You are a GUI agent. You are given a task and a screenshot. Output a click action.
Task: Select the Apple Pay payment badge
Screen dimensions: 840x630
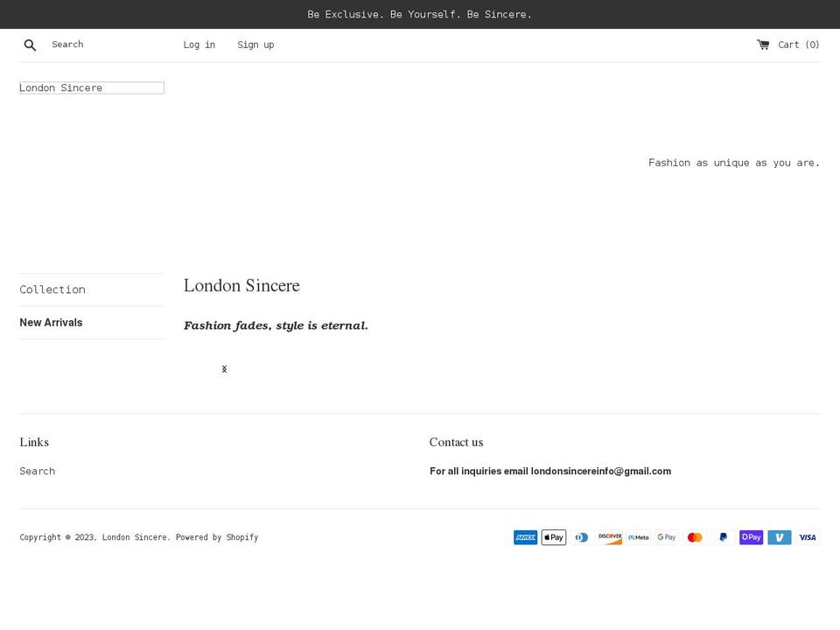tap(554, 537)
